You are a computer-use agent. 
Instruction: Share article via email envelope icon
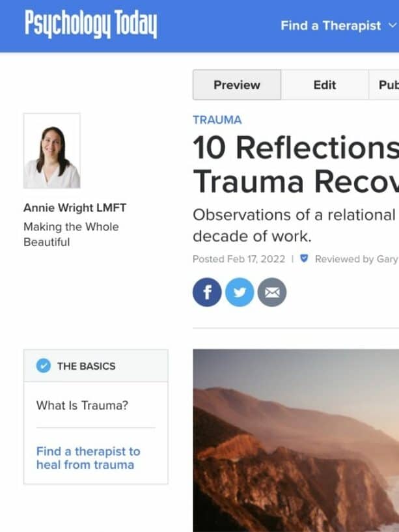(272, 292)
